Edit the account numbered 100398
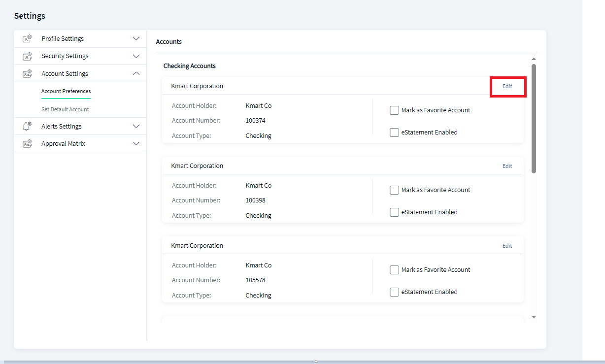605x364 pixels. (x=507, y=166)
